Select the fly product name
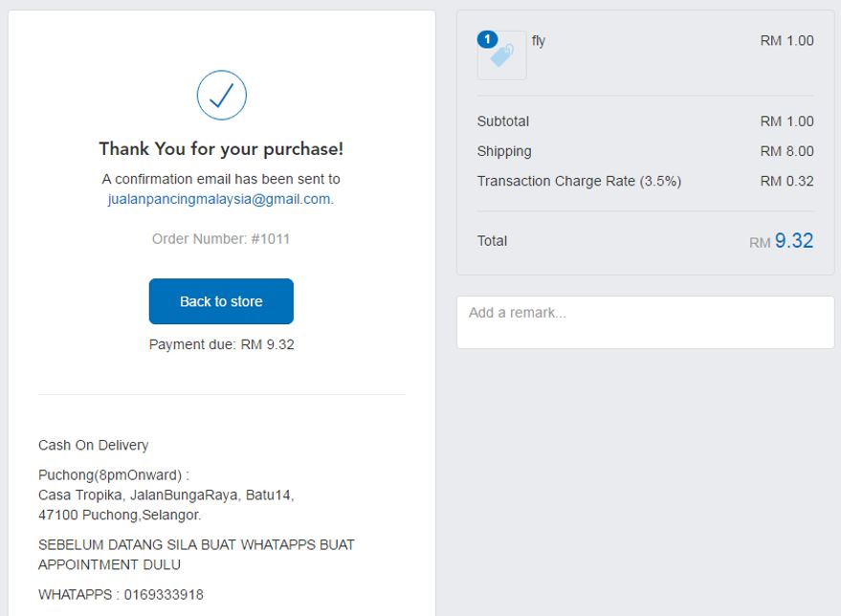The height and width of the screenshot is (616, 841). point(538,41)
